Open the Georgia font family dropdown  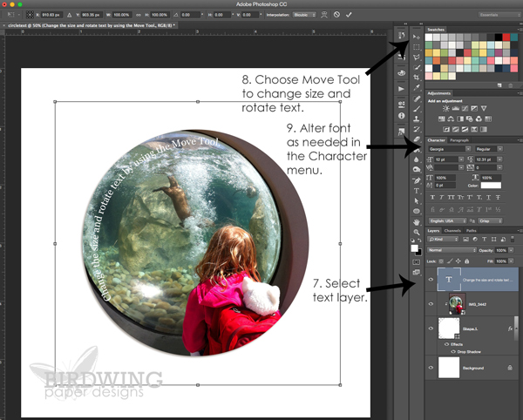(x=448, y=149)
